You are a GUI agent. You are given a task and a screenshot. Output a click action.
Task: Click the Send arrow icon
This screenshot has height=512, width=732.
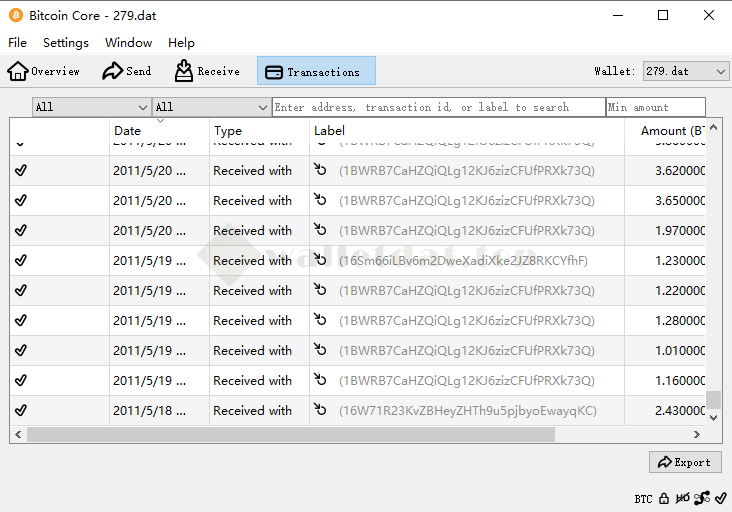click(x=113, y=71)
